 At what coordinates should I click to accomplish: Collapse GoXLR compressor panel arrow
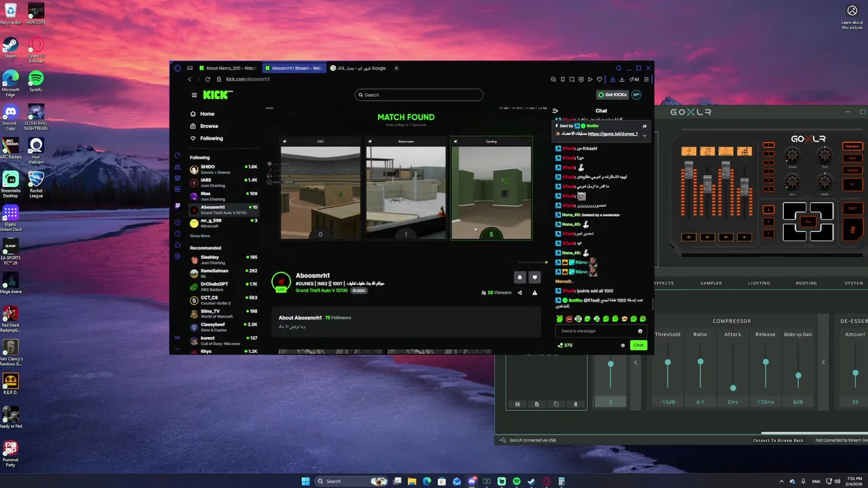(x=823, y=363)
